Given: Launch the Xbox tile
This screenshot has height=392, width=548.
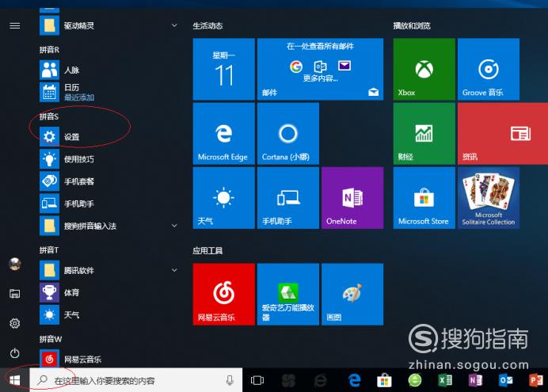Looking at the screenshot, I should click(424, 69).
